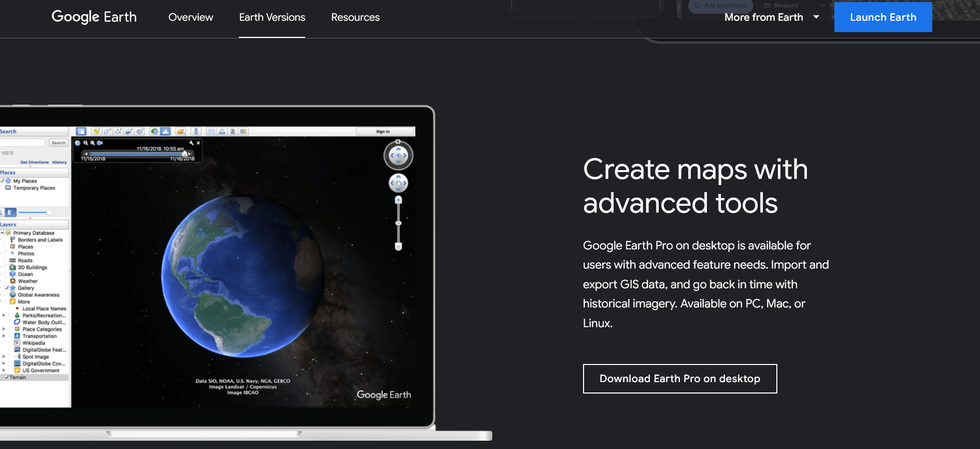Click the Look joystick eye control

coord(398,156)
